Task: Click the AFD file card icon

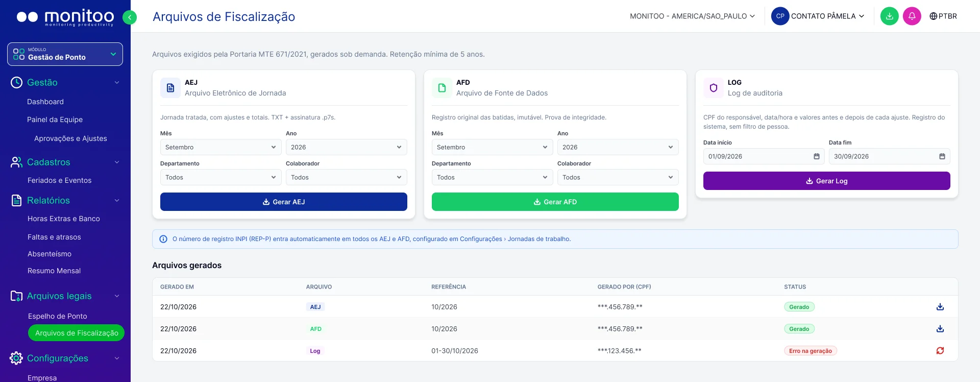Action: click(442, 88)
